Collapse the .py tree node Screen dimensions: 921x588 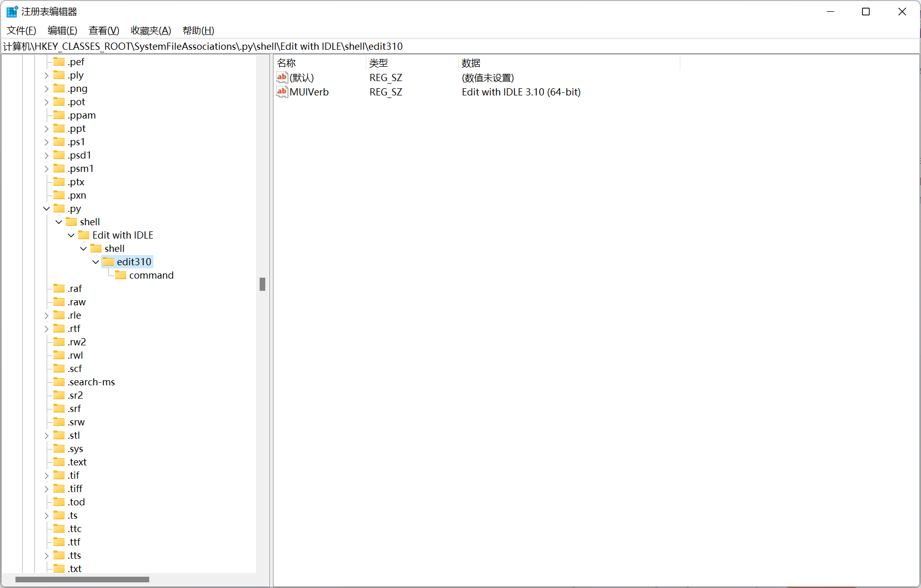click(x=47, y=208)
